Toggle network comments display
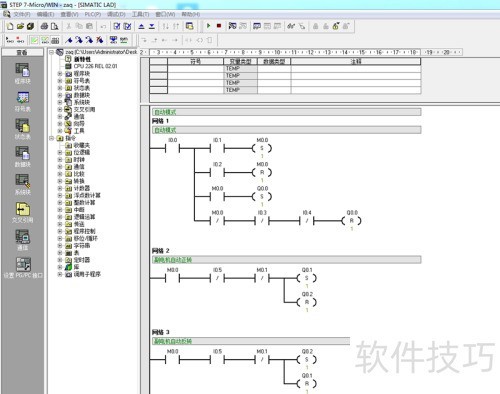Screen dimensions: 500x394 pyautogui.click(x=45, y=40)
